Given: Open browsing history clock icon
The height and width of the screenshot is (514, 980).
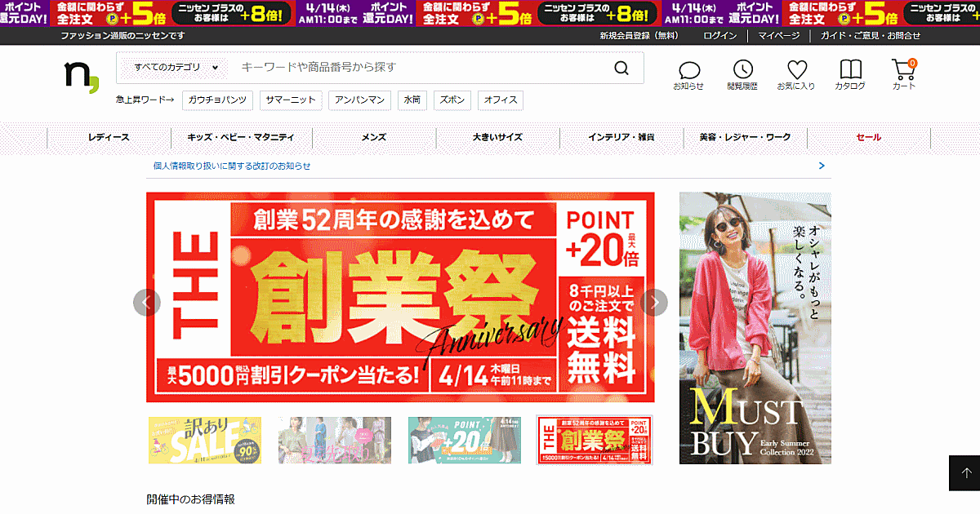Looking at the screenshot, I should click(742, 71).
